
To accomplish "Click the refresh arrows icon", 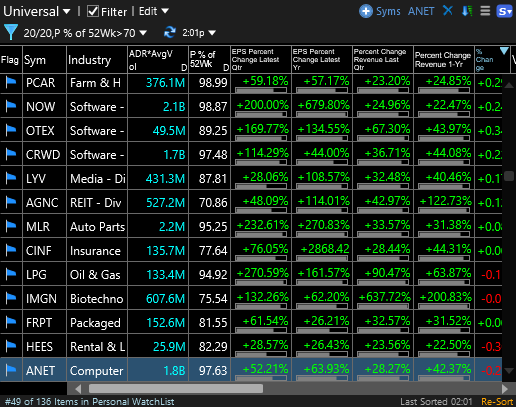I will 170,32.
